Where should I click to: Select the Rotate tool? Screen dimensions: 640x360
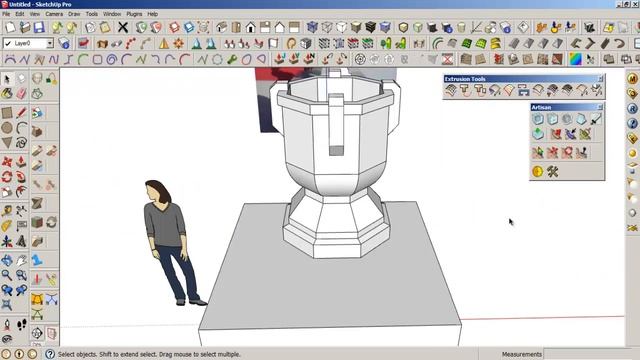[7, 177]
